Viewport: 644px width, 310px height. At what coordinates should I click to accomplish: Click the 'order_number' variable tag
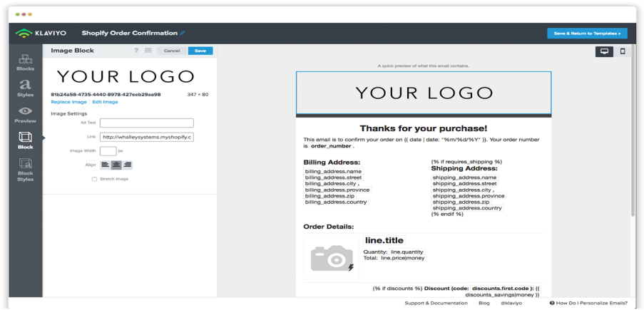click(x=331, y=146)
